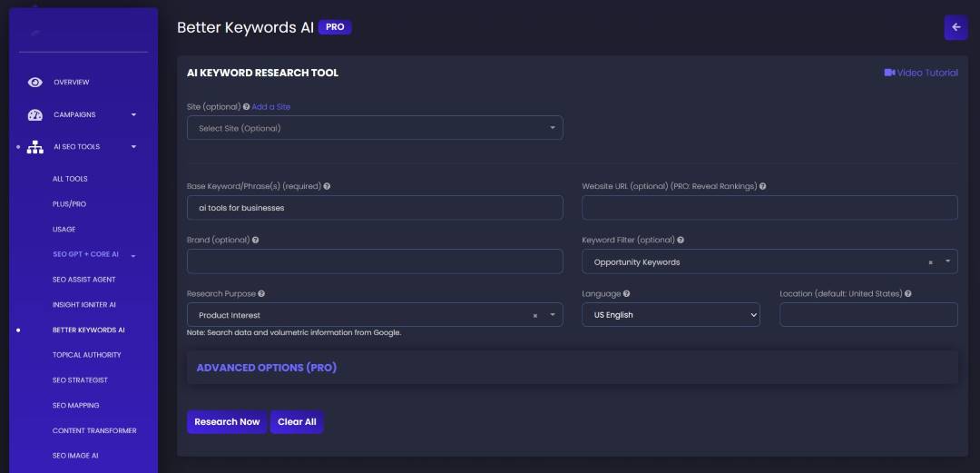This screenshot has width=980, height=473.
Task: Click the Location input field
Action: 868,315
